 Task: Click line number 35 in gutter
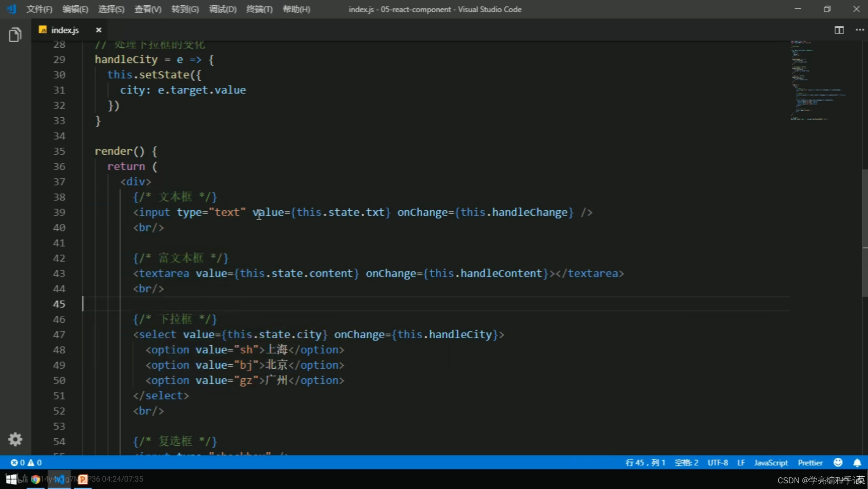(x=59, y=151)
